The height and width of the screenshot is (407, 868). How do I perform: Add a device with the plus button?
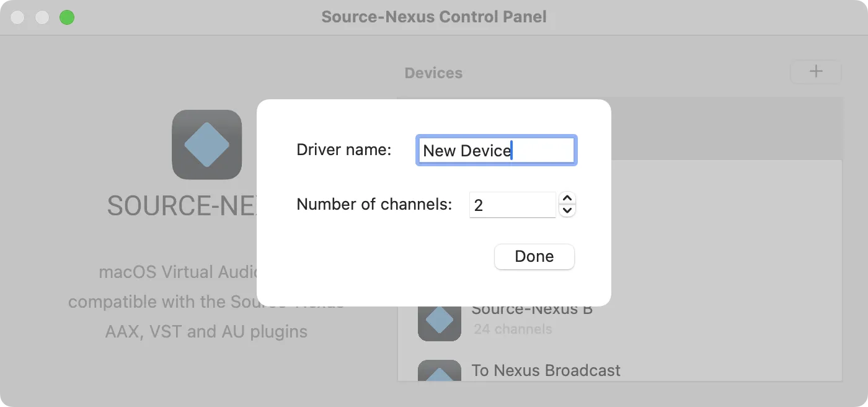816,71
